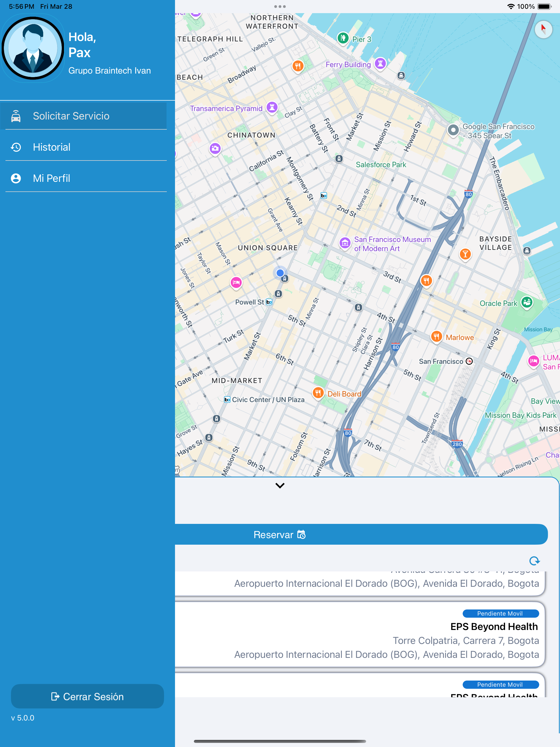Tap the Civic Center / UN Plaza station icon

(x=227, y=399)
